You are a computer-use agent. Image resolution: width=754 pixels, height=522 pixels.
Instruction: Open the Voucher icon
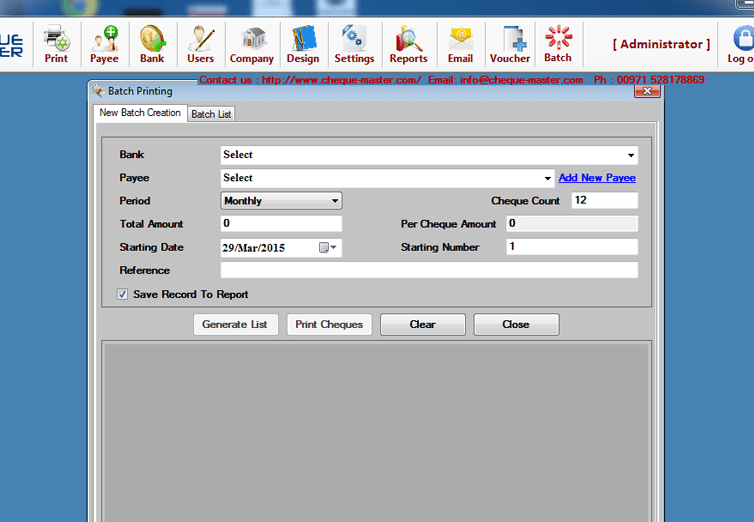point(510,44)
